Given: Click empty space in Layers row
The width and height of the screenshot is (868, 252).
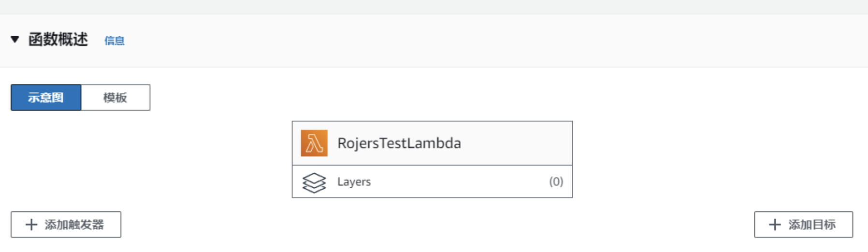Looking at the screenshot, I should coord(459,182).
